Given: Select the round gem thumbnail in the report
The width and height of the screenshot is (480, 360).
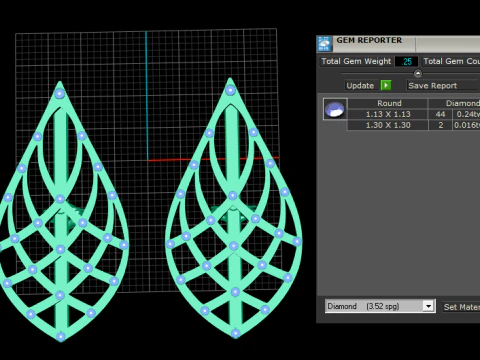Looking at the screenshot, I should 335,109.
